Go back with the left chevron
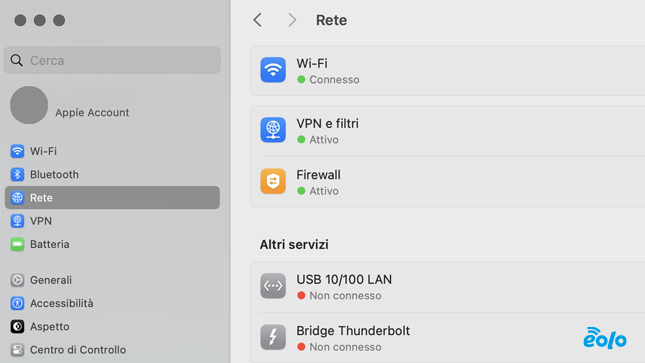 pos(258,20)
